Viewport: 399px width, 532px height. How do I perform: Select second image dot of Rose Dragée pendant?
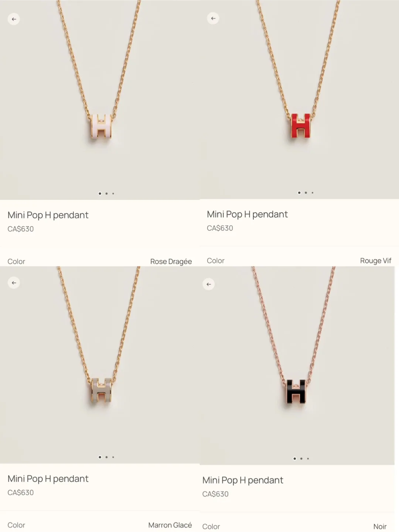[x=106, y=194]
